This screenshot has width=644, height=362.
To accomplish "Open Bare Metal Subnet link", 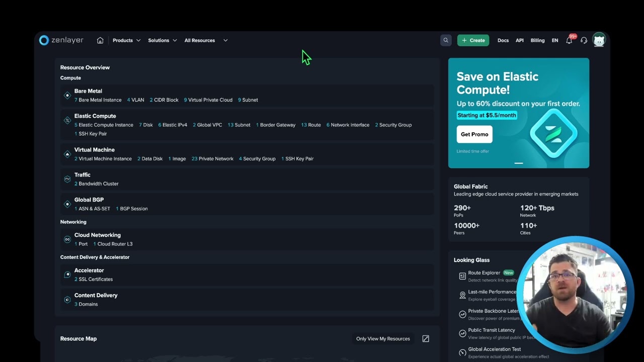I will point(248,100).
